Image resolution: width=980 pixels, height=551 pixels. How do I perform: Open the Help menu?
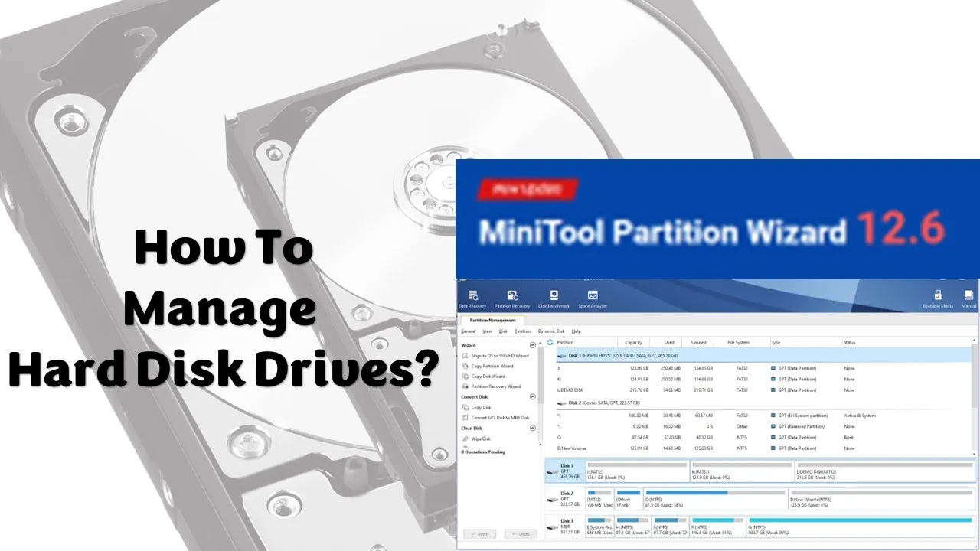(x=577, y=331)
